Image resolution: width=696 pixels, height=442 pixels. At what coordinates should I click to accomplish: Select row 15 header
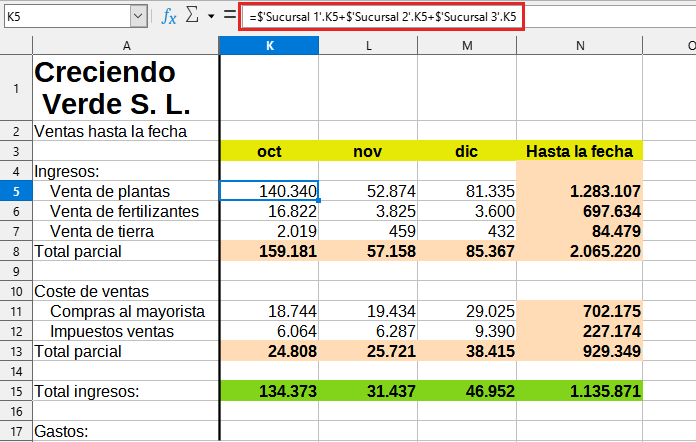tap(16, 391)
